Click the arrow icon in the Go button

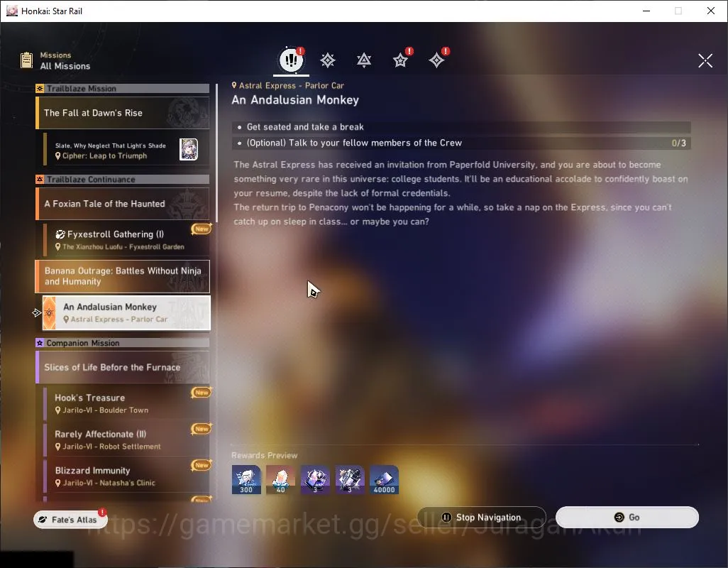(x=619, y=517)
